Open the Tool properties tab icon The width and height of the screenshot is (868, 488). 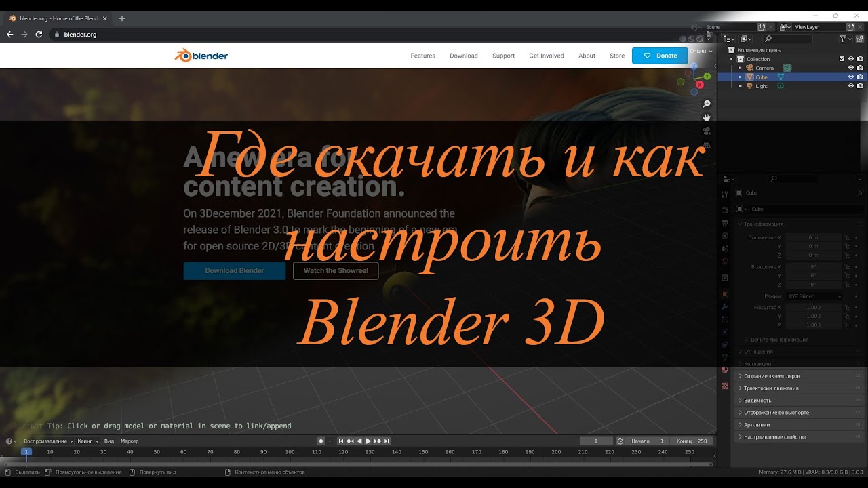pos(724,195)
